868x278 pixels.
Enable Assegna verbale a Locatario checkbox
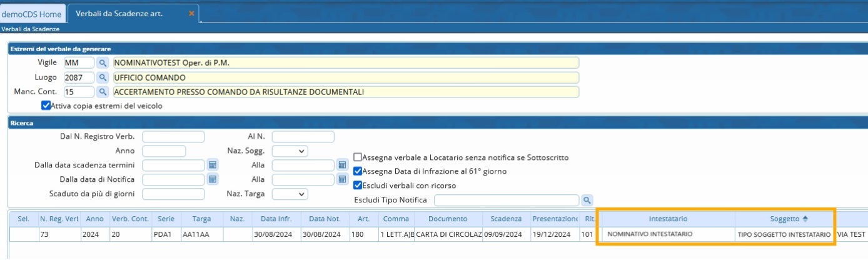coord(358,157)
